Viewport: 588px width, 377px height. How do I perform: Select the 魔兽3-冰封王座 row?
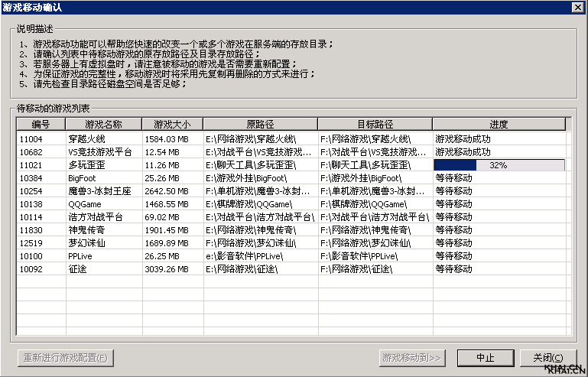99,191
